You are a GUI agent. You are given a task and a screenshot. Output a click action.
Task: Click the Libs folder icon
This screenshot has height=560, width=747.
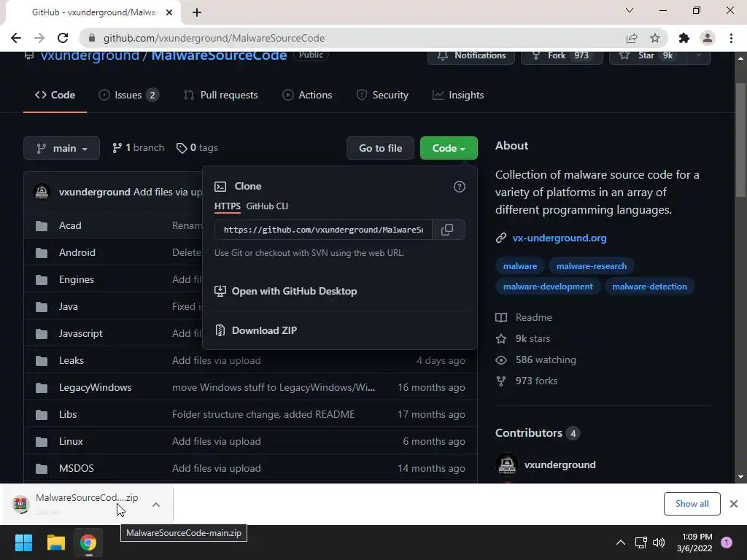tap(42, 415)
